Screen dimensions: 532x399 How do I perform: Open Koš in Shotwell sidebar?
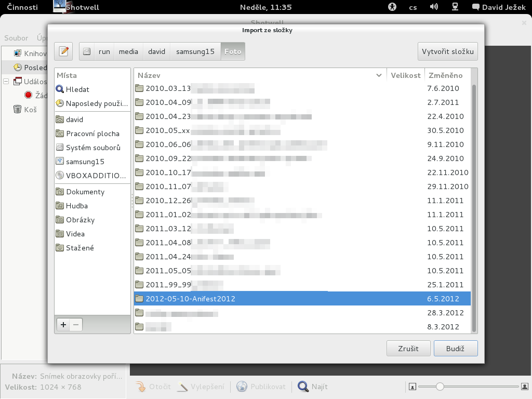point(25,109)
